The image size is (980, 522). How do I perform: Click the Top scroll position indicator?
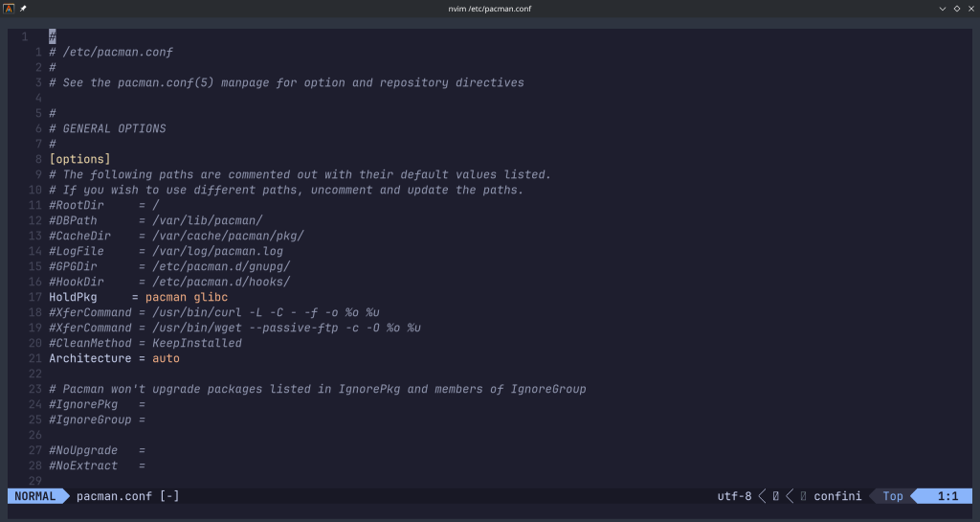click(892, 496)
